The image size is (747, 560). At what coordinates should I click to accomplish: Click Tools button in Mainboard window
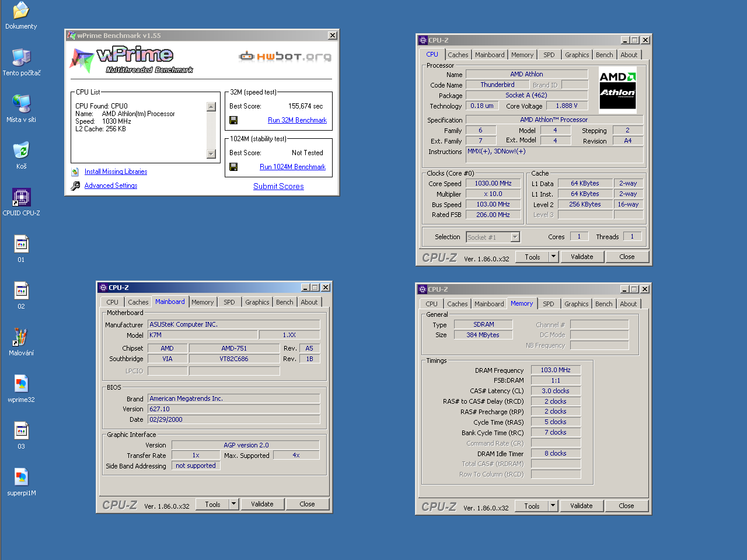click(212, 504)
